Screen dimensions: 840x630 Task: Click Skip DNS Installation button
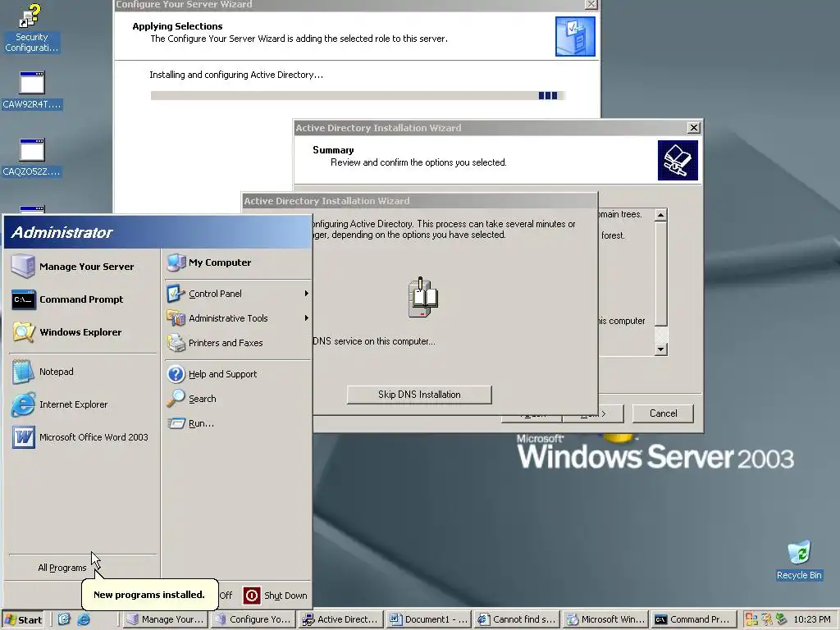coord(419,395)
